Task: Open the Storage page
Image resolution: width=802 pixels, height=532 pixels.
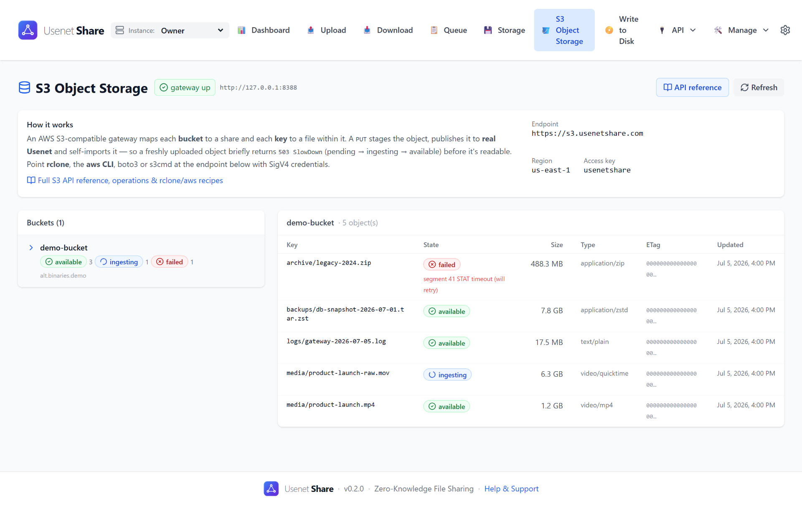Action: (504, 30)
